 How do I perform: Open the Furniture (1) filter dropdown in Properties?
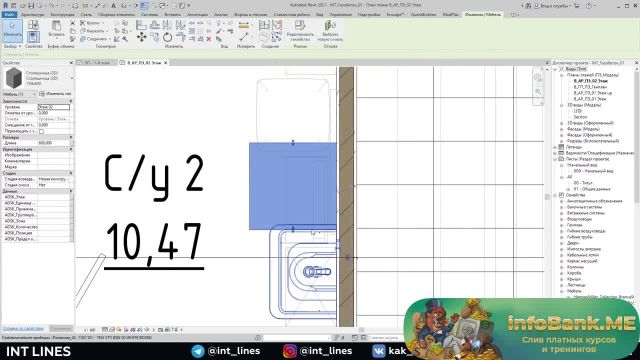(20, 94)
